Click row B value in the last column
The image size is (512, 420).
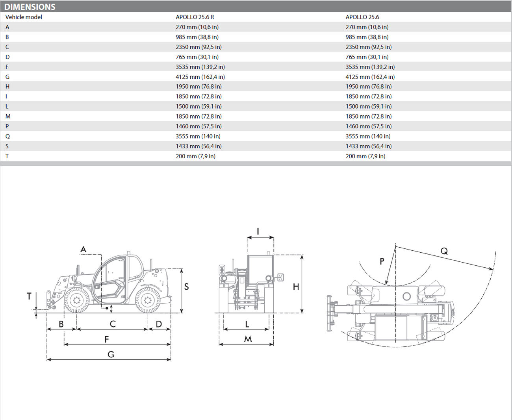(x=367, y=37)
